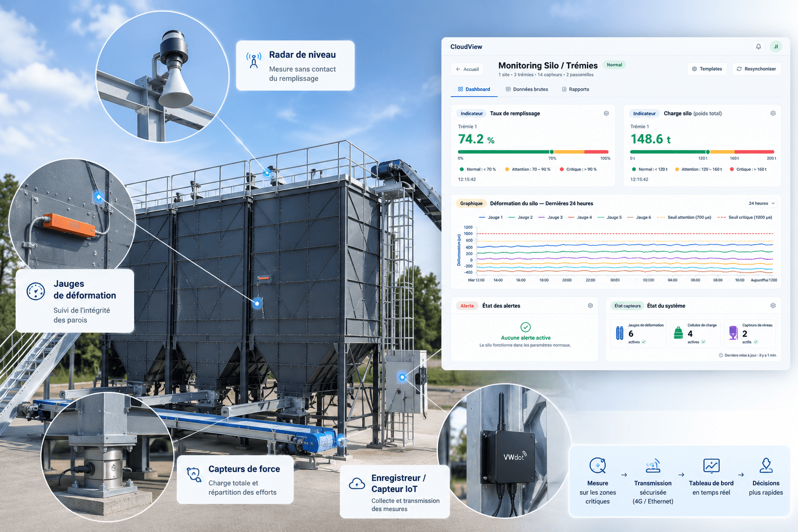The image size is (798, 532).
Task: Switch to the Dashboard tab
Action: pos(474,89)
